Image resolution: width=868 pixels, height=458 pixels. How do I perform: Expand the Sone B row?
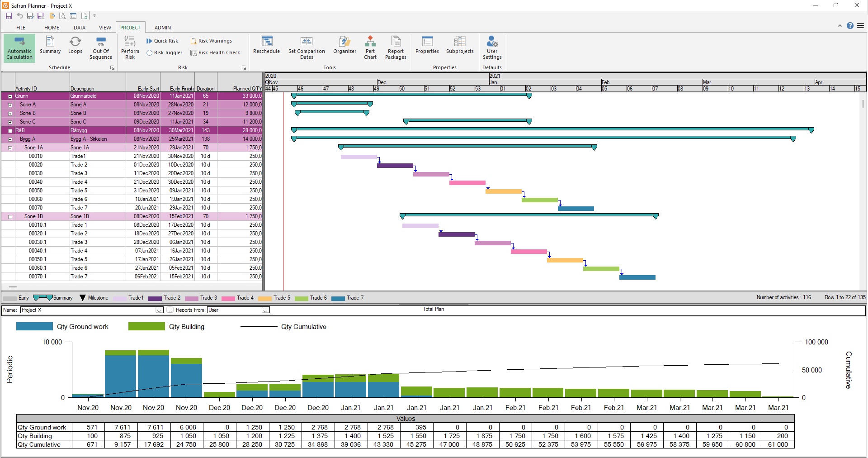10,114
